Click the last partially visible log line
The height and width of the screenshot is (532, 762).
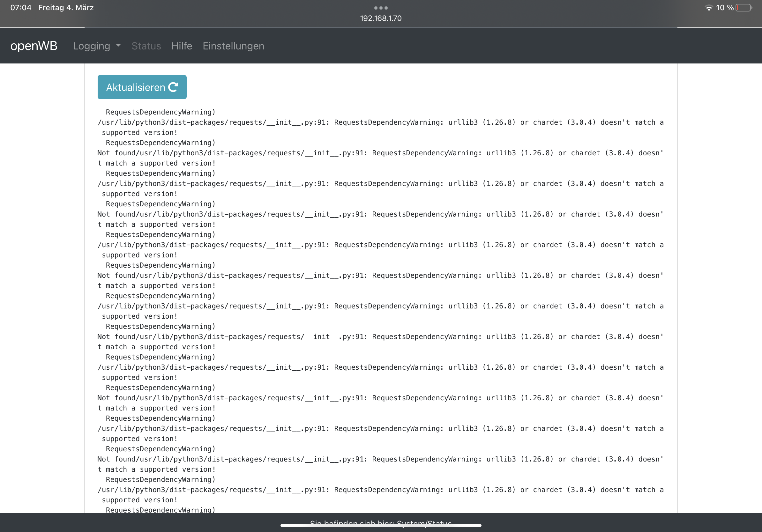[160, 510]
